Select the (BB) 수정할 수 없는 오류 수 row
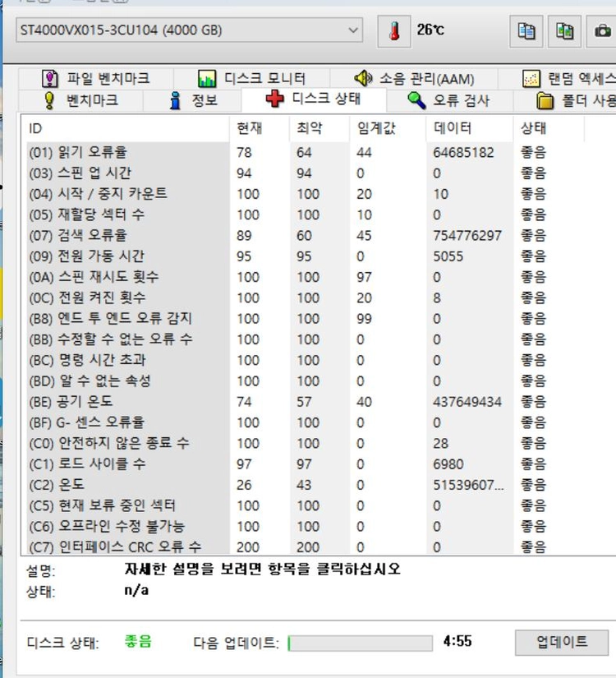616x678 pixels. 306,339
